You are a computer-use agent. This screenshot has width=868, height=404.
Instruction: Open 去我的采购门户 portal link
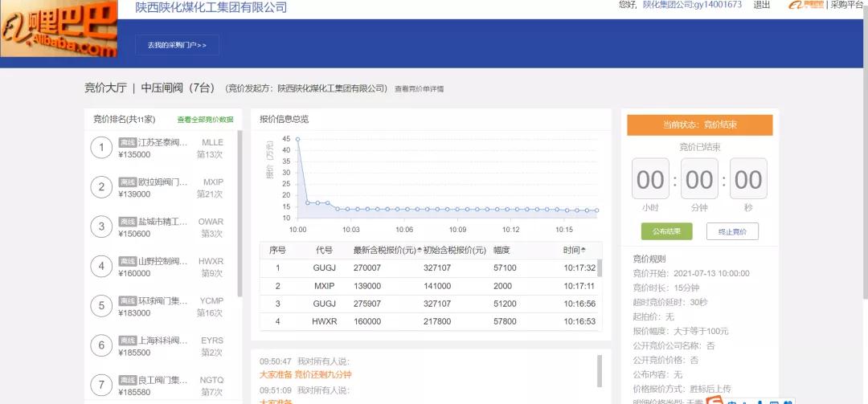[177, 45]
